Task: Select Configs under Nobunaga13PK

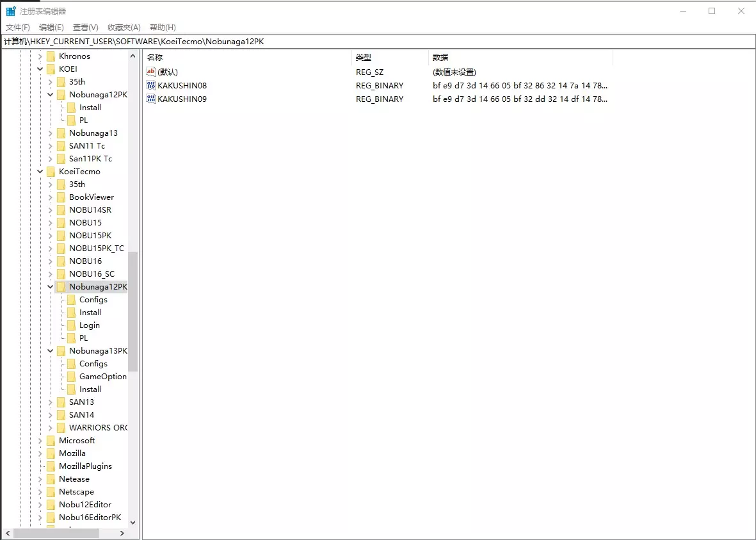Action: click(x=93, y=364)
